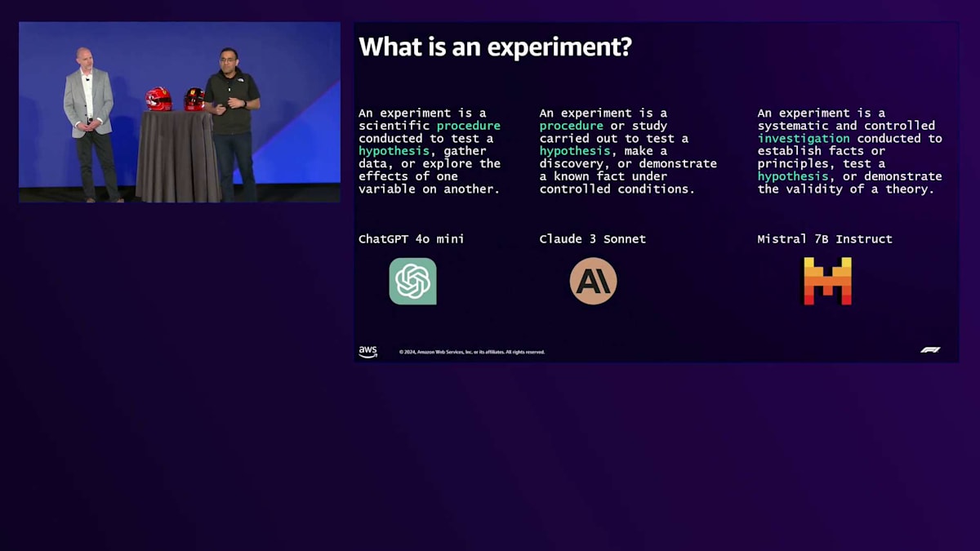Click the F1 logo on the slide
This screenshot has height=551, width=980.
point(930,350)
